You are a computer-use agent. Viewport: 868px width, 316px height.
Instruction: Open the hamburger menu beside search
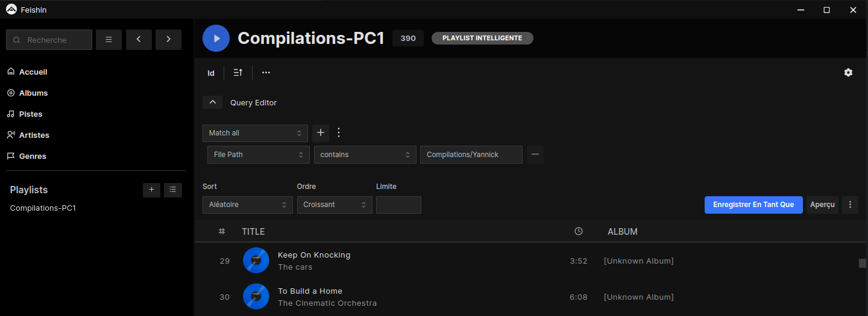108,40
